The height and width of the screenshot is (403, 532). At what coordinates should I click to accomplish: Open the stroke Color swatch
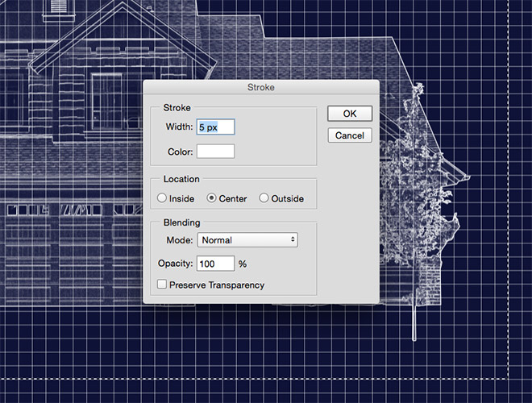pyautogui.click(x=215, y=151)
